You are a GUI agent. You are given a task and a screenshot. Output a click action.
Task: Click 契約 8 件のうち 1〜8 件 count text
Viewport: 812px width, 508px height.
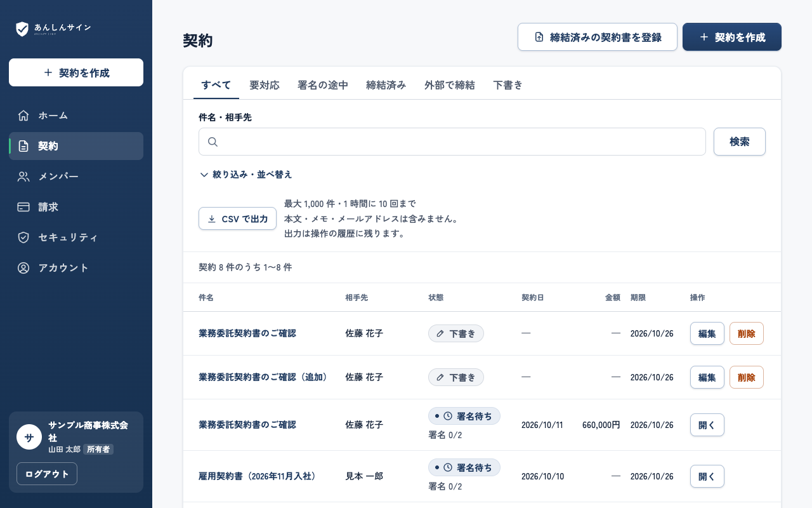246,267
